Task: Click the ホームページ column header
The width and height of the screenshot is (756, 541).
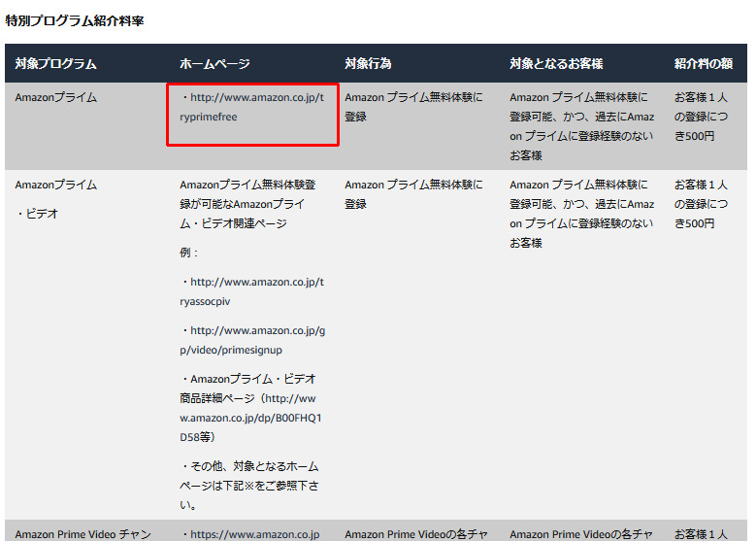Action: 215,64
